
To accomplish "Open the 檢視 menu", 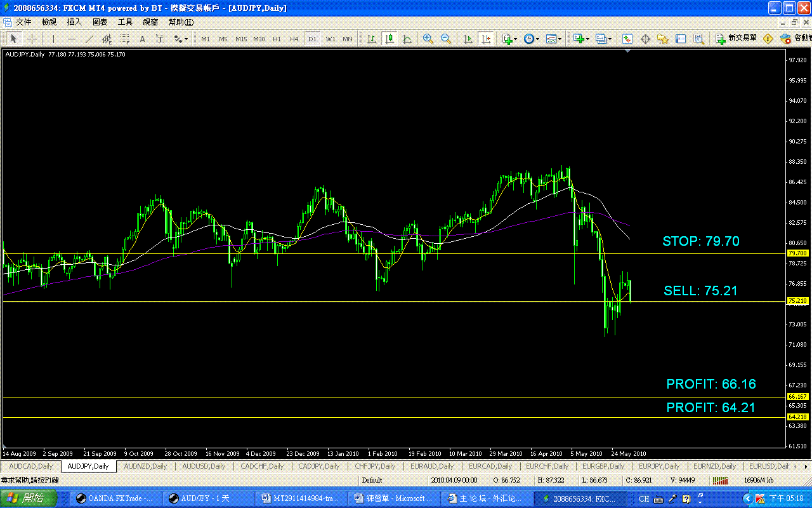I will tap(49, 22).
